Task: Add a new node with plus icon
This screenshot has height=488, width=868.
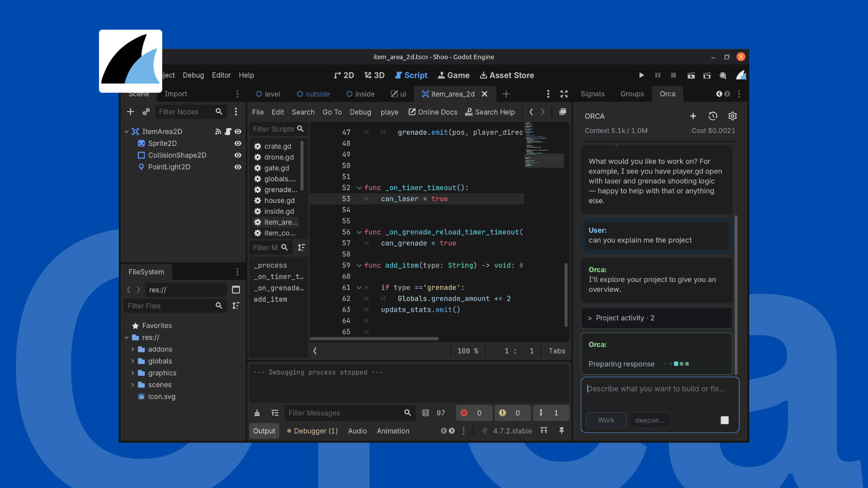Action: pos(130,112)
